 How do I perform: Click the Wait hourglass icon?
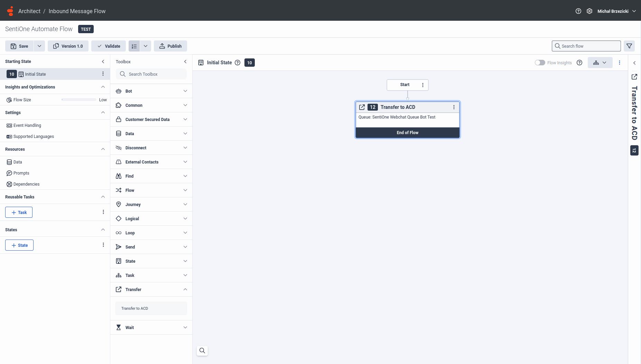click(x=119, y=327)
